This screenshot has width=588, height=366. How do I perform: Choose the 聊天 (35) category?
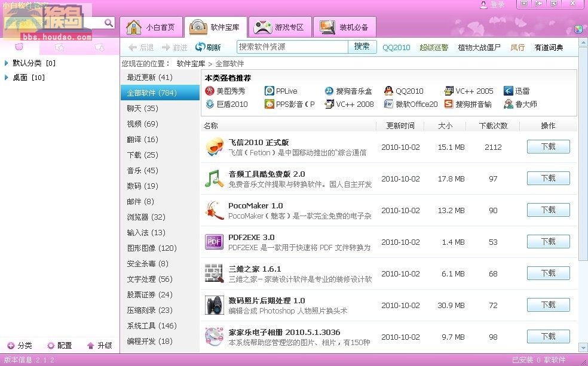pyautogui.click(x=160, y=108)
